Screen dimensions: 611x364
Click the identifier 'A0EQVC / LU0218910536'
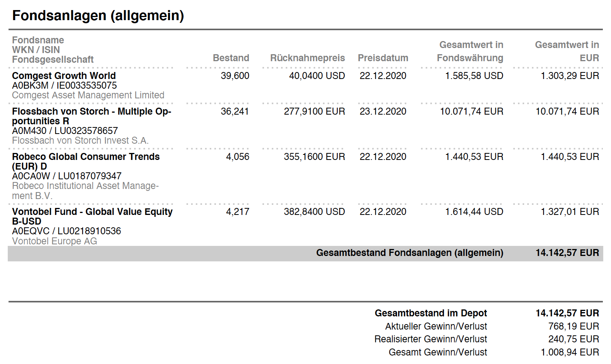click(x=67, y=231)
